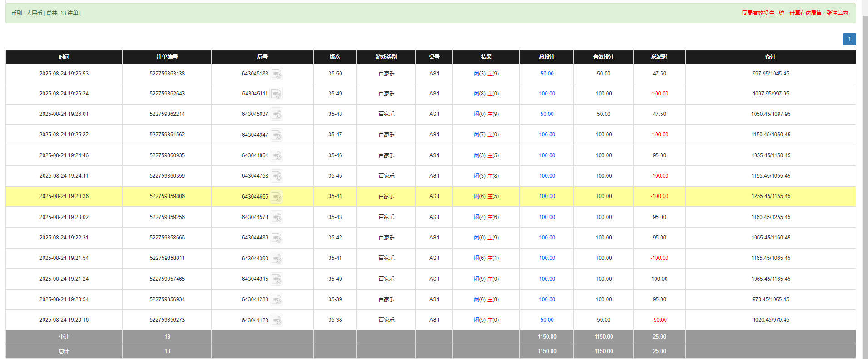This screenshot has width=868, height=359.
Task: Click the 注单编号 column header
Action: (x=167, y=57)
